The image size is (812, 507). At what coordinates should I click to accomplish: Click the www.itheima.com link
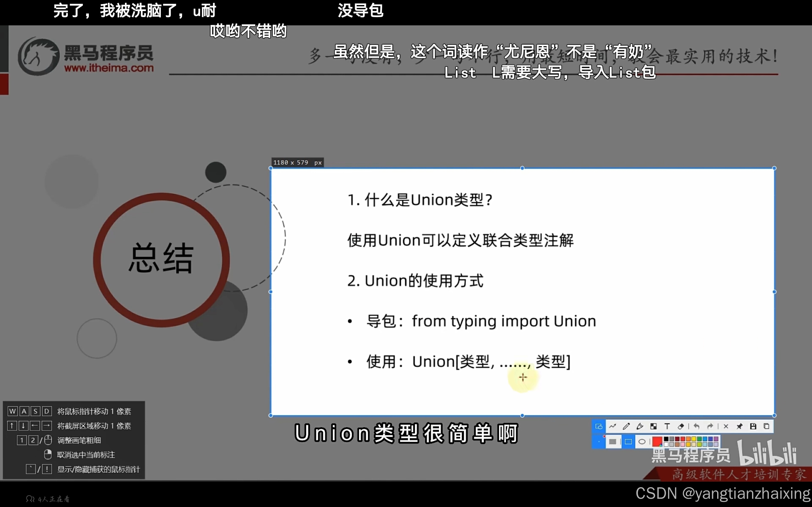click(x=109, y=68)
